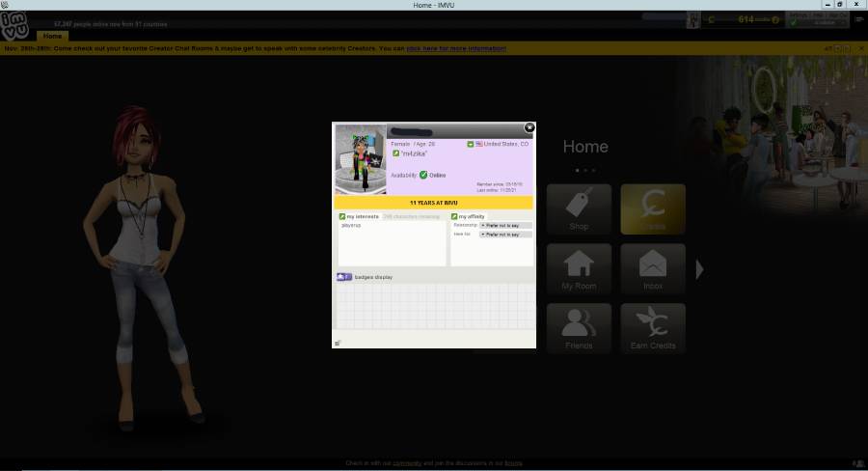Click the people online count text

111,24
